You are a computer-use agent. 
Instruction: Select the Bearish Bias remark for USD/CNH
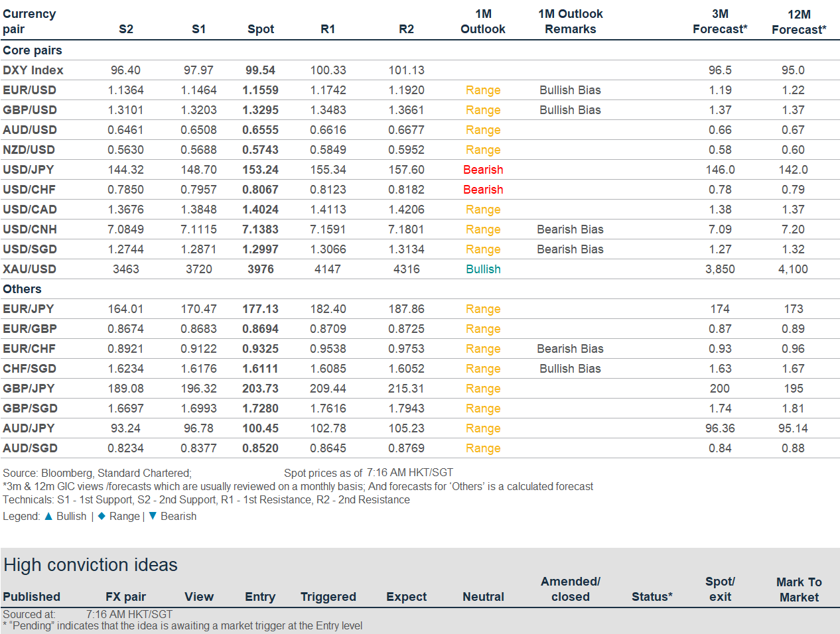(x=570, y=229)
